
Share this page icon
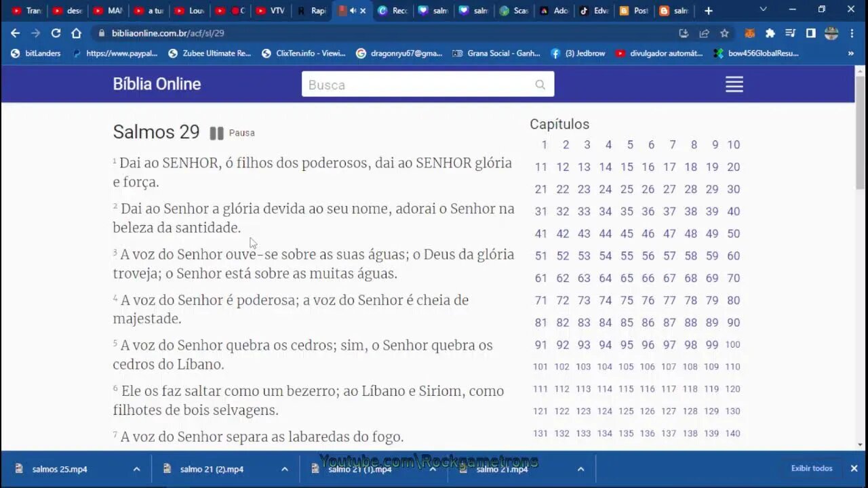click(704, 33)
